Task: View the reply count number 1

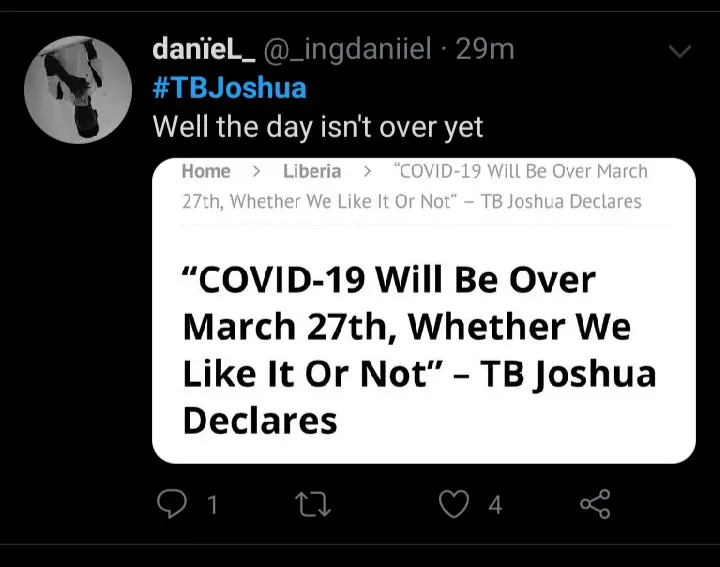Action: (x=212, y=505)
